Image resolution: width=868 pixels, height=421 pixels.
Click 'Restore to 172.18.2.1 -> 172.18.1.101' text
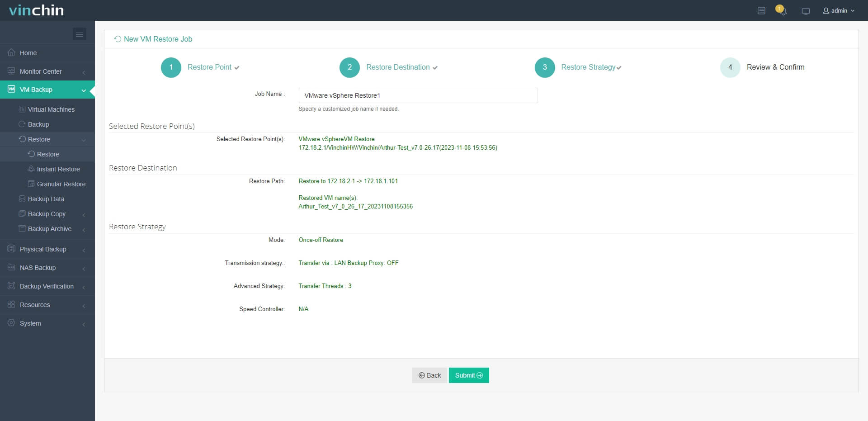[x=348, y=181]
